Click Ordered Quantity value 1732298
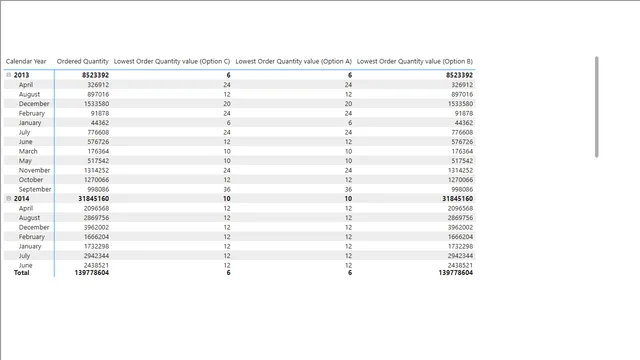 coord(96,246)
